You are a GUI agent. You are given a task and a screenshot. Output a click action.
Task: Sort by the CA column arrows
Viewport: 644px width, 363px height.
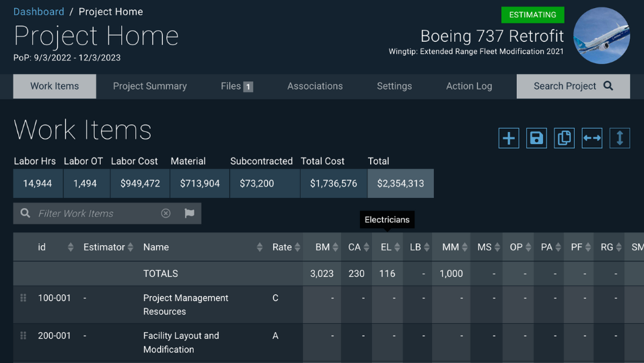pos(366,247)
